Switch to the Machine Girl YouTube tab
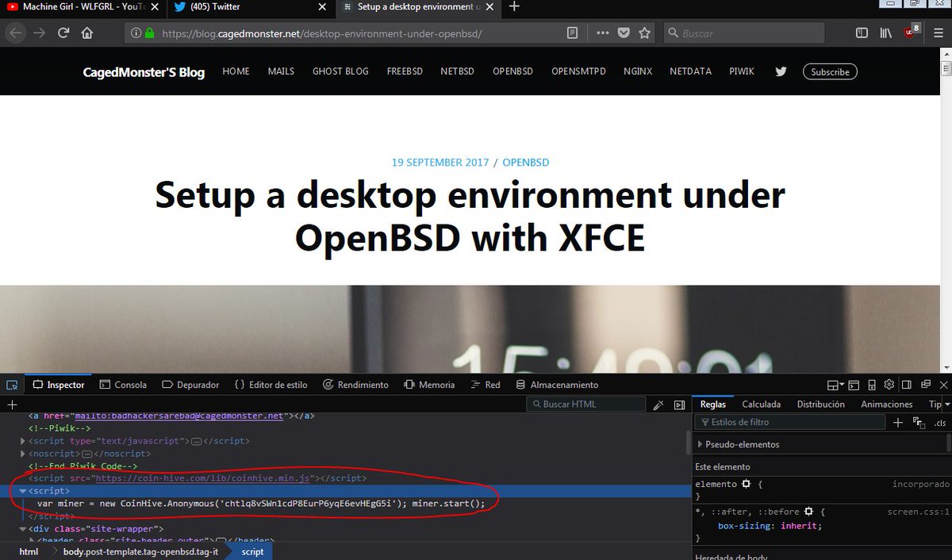 pos(83,7)
